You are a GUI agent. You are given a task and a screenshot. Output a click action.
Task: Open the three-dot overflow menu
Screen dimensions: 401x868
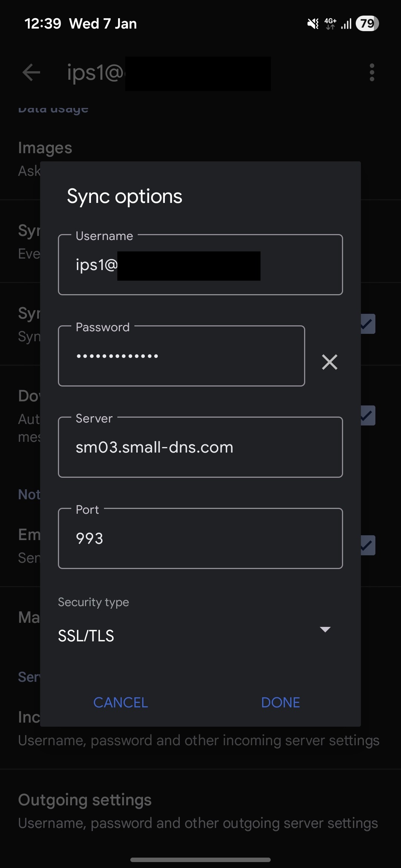[x=372, y=72]
